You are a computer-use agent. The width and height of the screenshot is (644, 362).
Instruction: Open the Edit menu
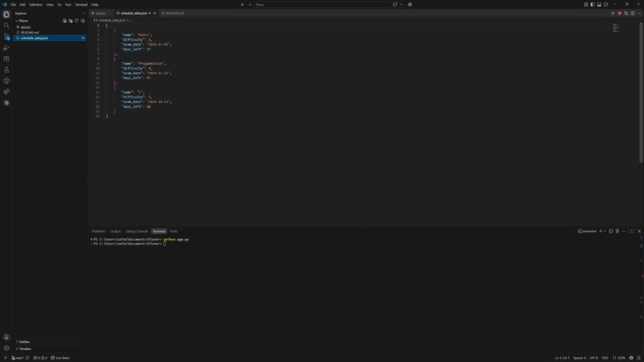(22, 5)
